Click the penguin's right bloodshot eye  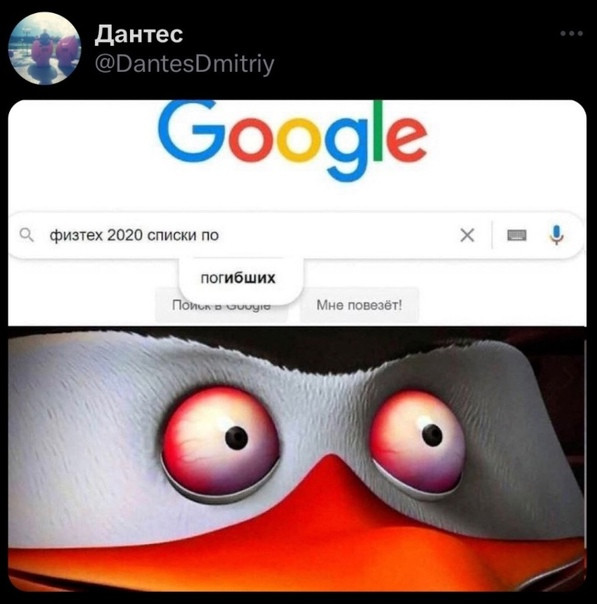pos(418,442)
